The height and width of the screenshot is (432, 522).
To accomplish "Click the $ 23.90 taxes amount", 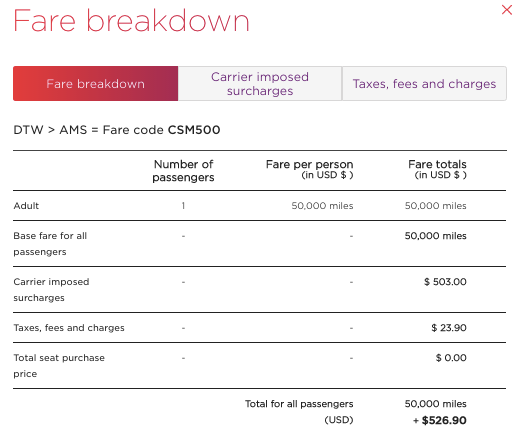I will pyautogui.click(x=449, y=328).
